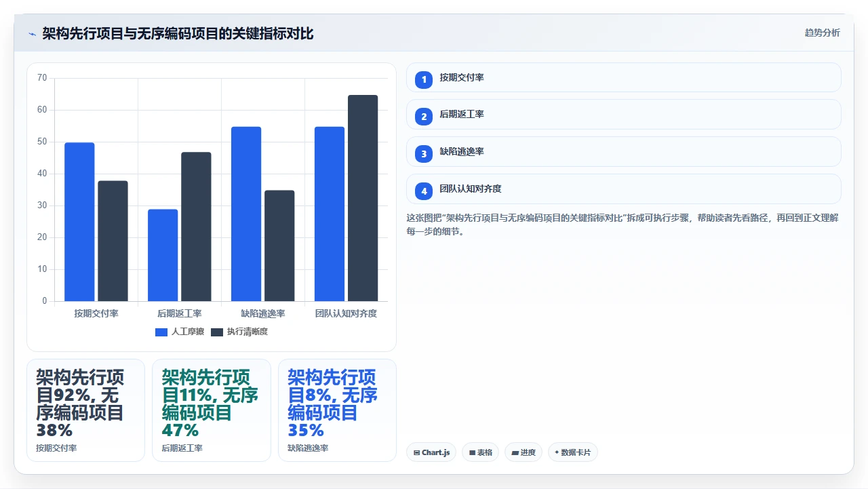Click the y-axis value 70
868x489 pixels.
coord(42,78)
